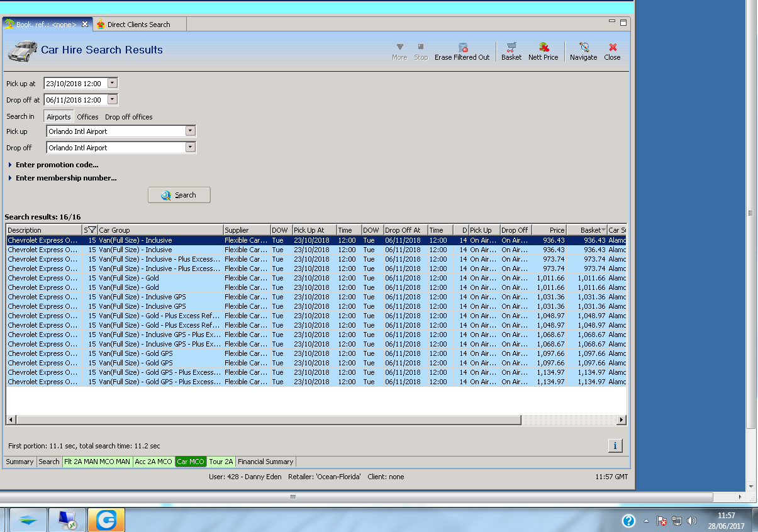Screen dimensions: 758x532
Task: Show hidden system tray icons
Action: 646,521
